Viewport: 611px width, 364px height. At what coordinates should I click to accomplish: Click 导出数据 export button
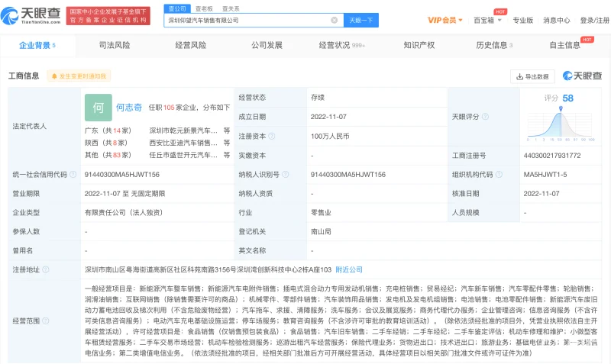click(x=532, y=77)
